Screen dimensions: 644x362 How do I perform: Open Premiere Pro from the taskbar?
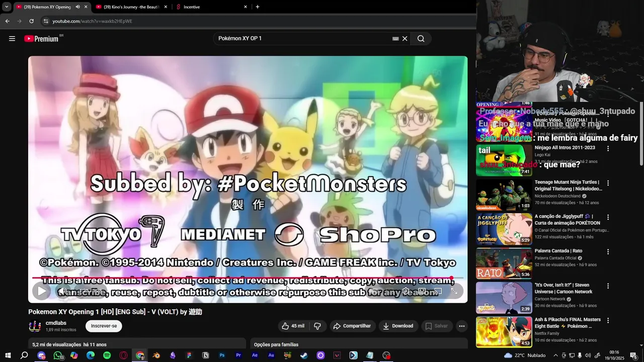pyautogui.click(x=238, y=355)
